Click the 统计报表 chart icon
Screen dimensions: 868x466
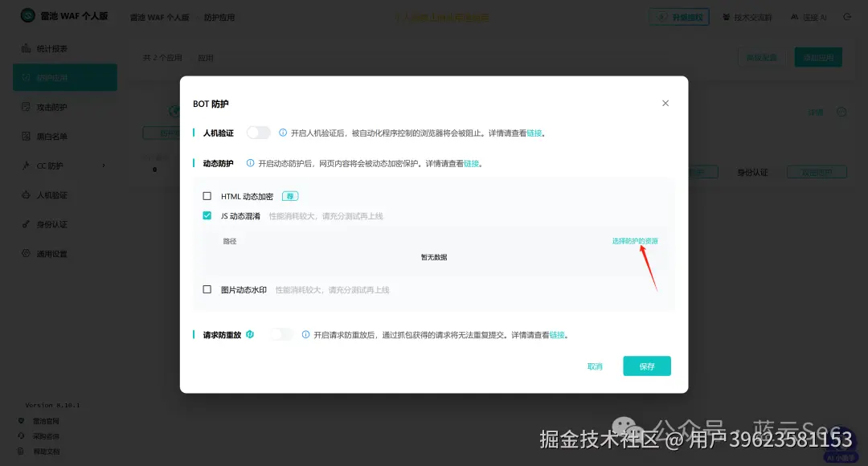26,48
